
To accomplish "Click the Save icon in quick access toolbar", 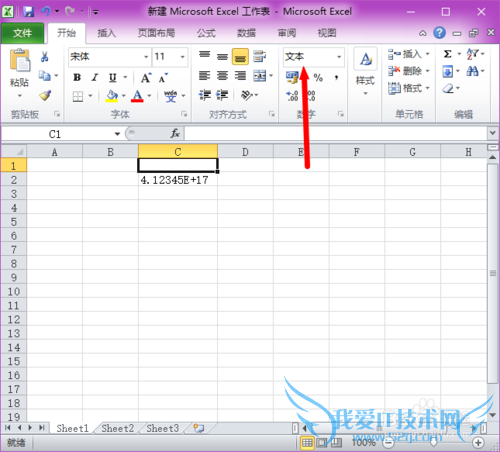I will click(x=29, y=12).
